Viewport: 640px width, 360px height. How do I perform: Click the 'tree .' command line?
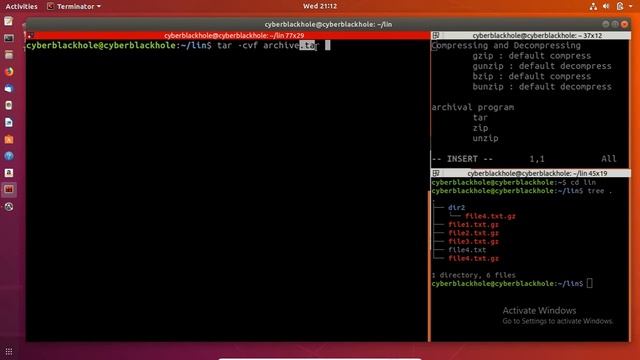pos(522,191)
